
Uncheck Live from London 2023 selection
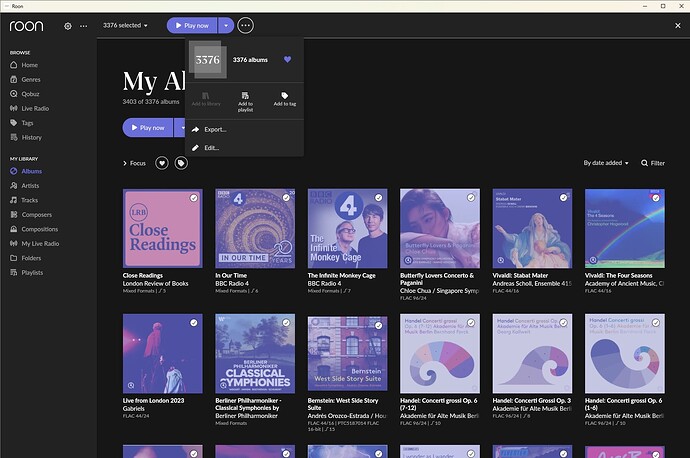[x=194, y=323]
